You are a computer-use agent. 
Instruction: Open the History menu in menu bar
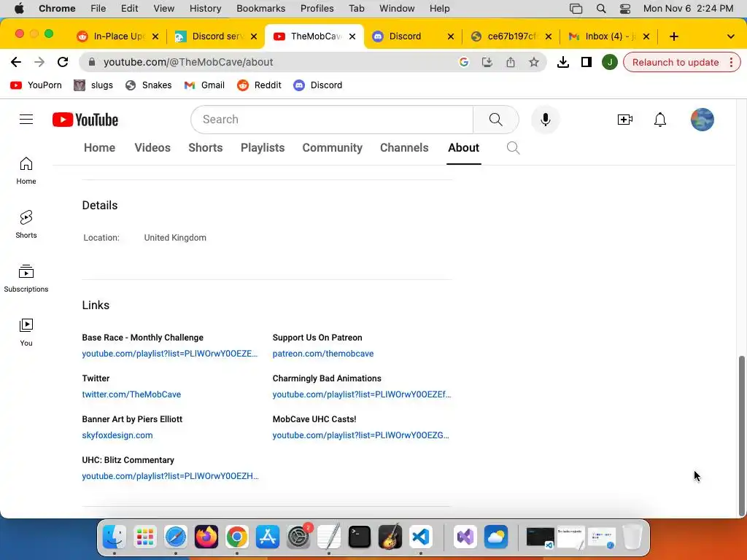point(205,9)
